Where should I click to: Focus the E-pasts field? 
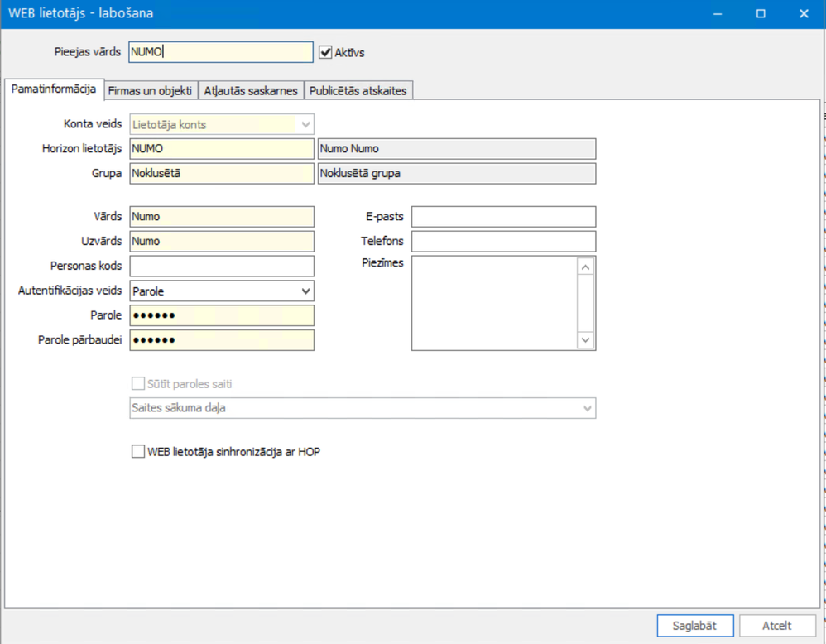coord(503,217)
